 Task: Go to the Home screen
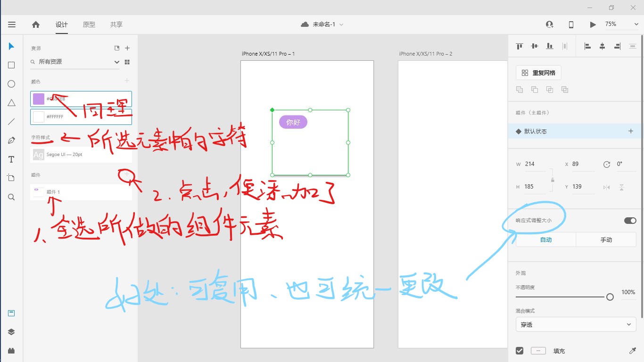[x=36, y=25]
